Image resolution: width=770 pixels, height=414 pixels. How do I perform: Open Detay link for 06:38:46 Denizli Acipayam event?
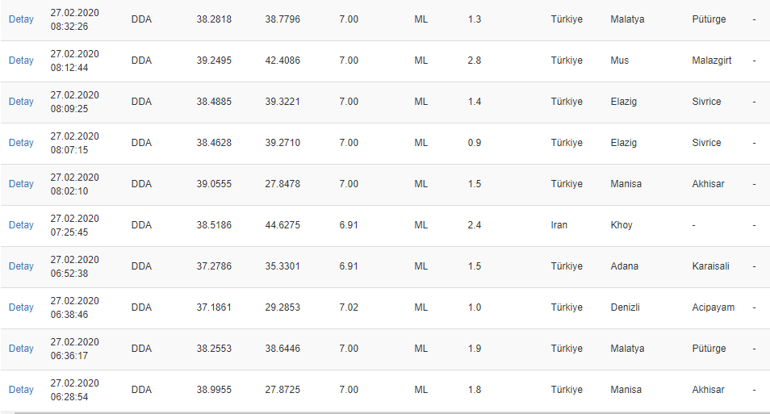click(21, 307)
